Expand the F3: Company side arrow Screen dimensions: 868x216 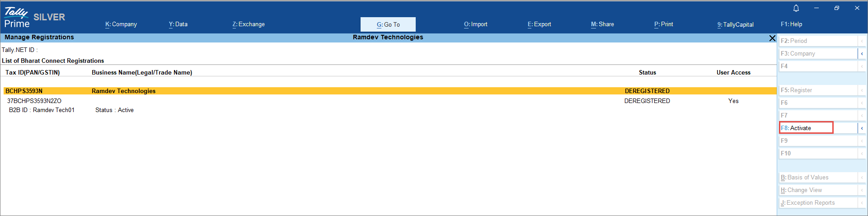[862, 54]
